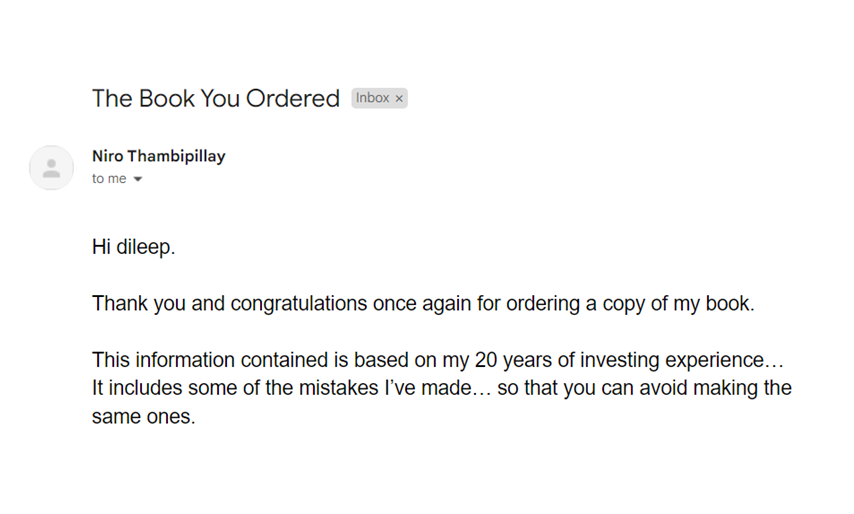
Task: Click the greeting line "Hi dileep."
Action: click(x=133, y=247)
